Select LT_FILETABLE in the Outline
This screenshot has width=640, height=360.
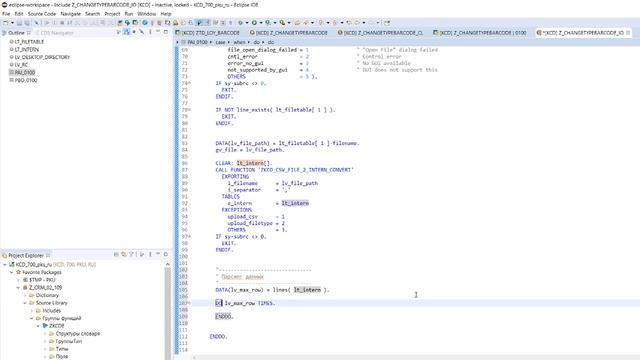(29, 42)
